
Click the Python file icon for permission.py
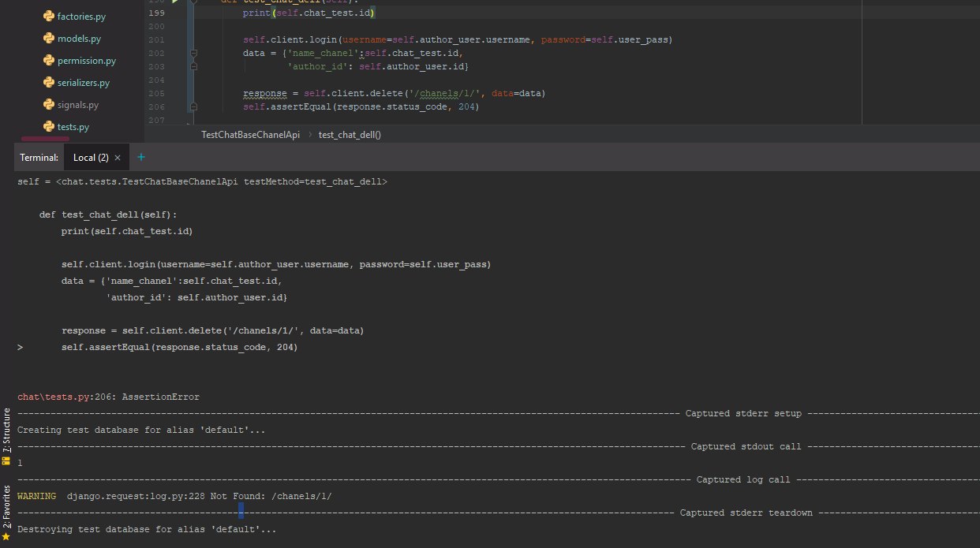point(48,60)
